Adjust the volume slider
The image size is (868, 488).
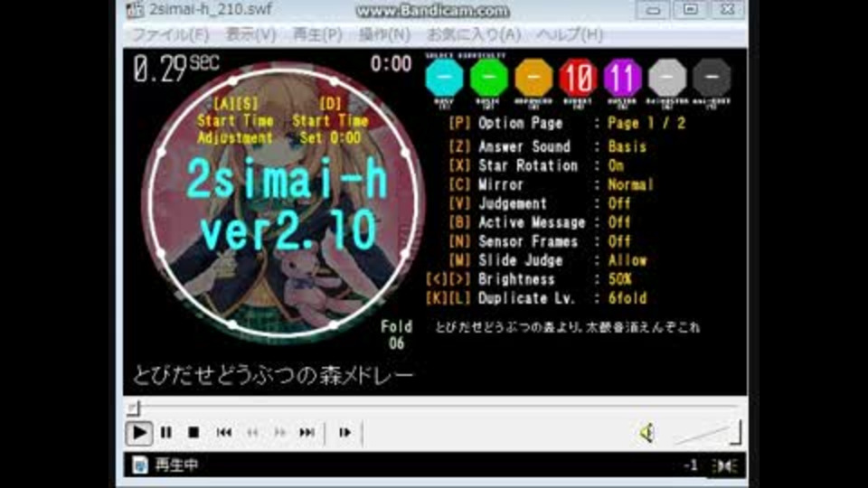click(x=707, y=433)
